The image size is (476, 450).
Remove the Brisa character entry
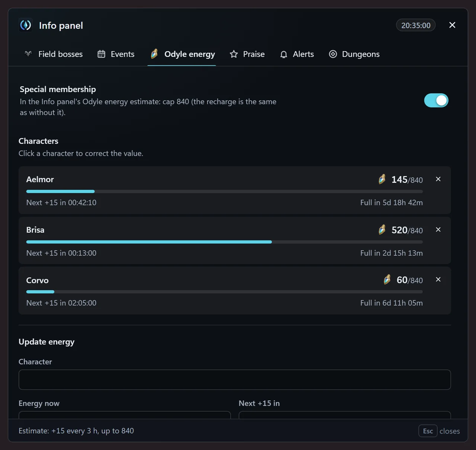438,230
